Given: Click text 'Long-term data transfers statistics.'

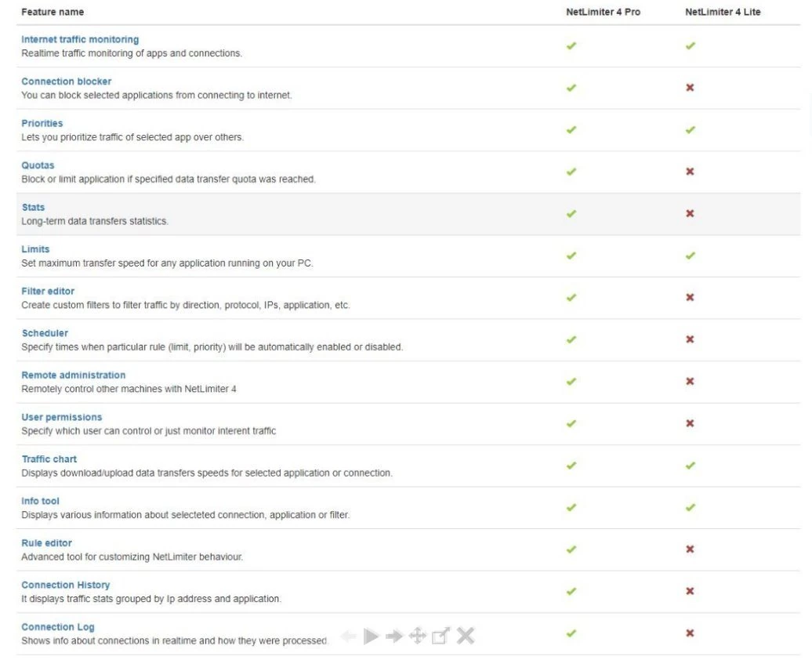Looking at the screenshot, I should [95, 221].
